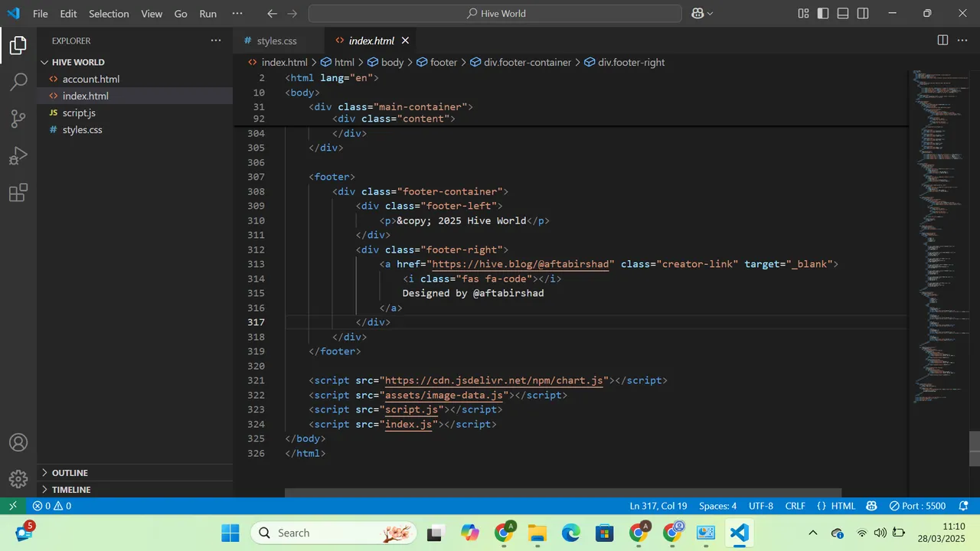
Task: Click the VS Code taskbar icon
Action: coord(739,533)
